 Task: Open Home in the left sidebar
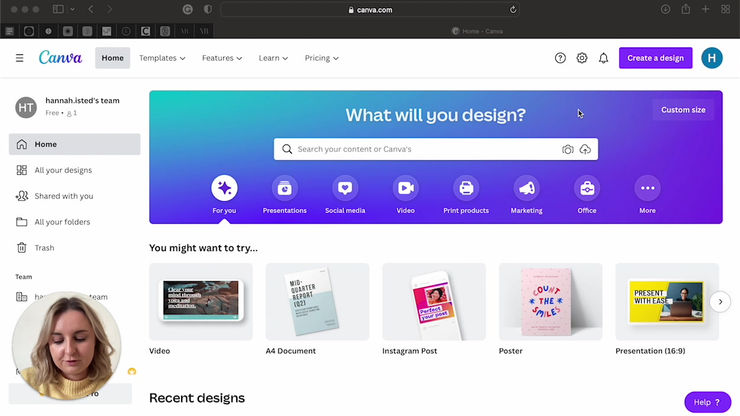point(75,144)
